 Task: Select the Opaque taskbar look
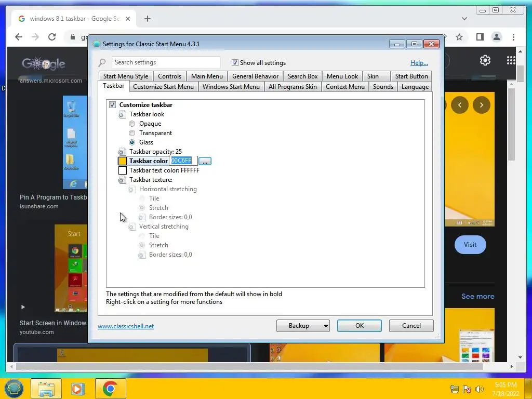click(x=132, y=124)
